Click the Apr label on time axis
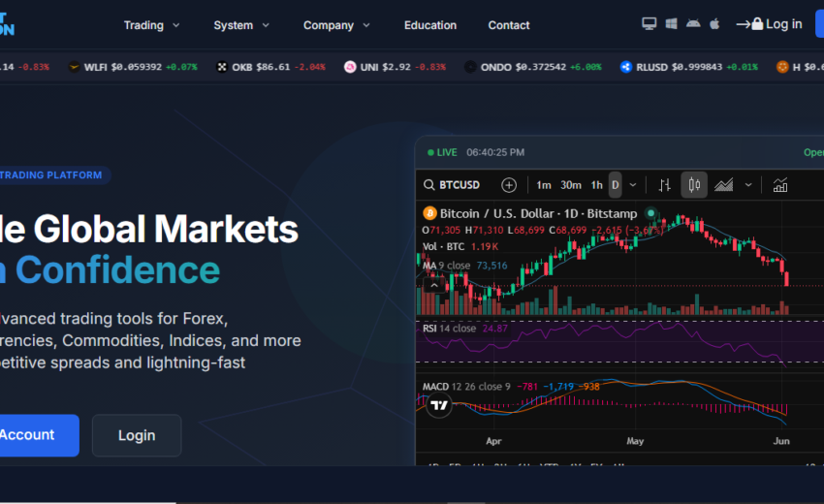The height and width of the screenshot is (504, 824). click(493, 441)
